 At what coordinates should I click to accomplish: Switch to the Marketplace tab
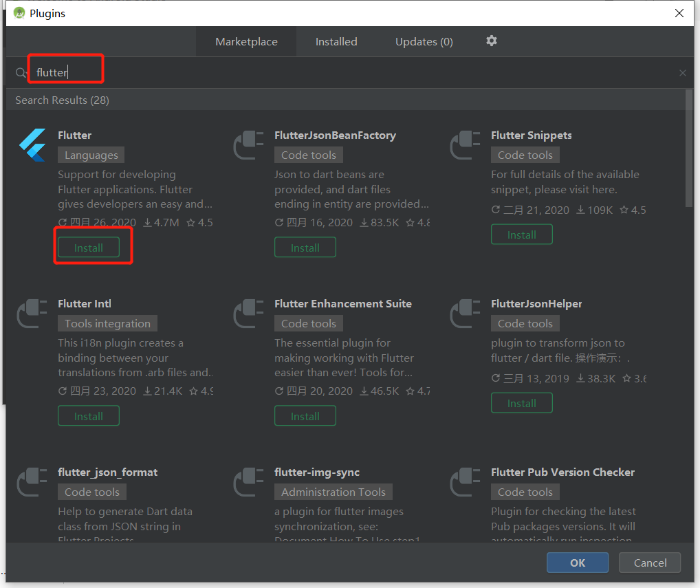click(246, 41)
